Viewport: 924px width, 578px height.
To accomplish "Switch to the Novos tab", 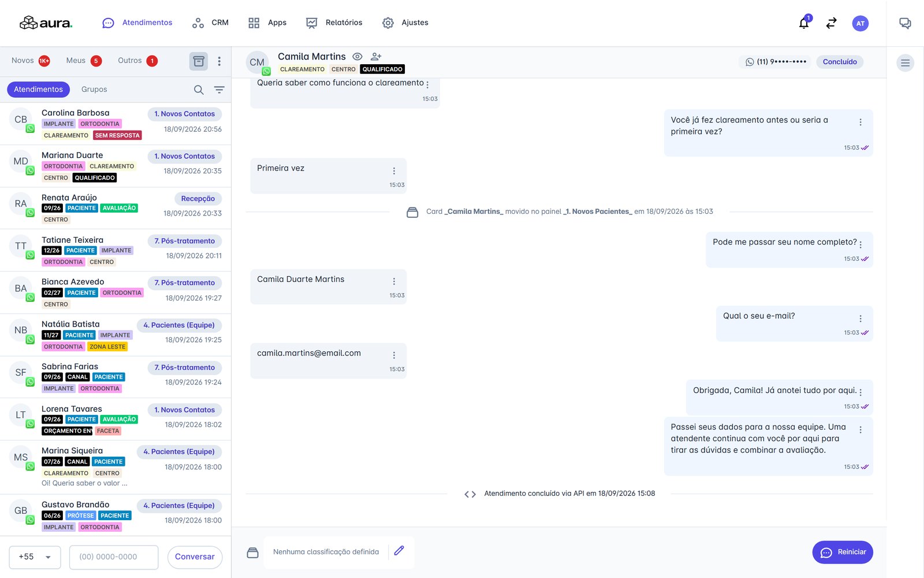I will tap(31, 61).
